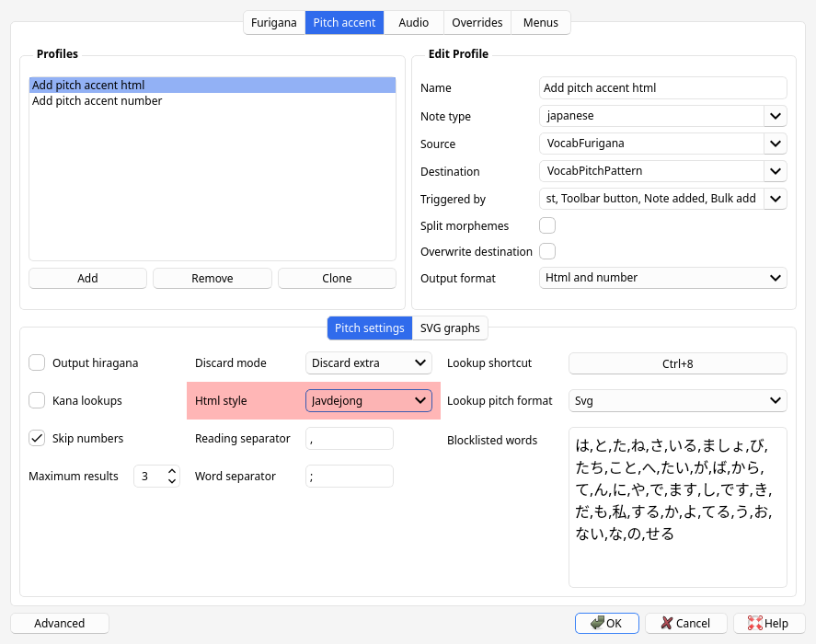Open the Html style dropdown showing Javdejong
The image size is (816, 644).
420,400
